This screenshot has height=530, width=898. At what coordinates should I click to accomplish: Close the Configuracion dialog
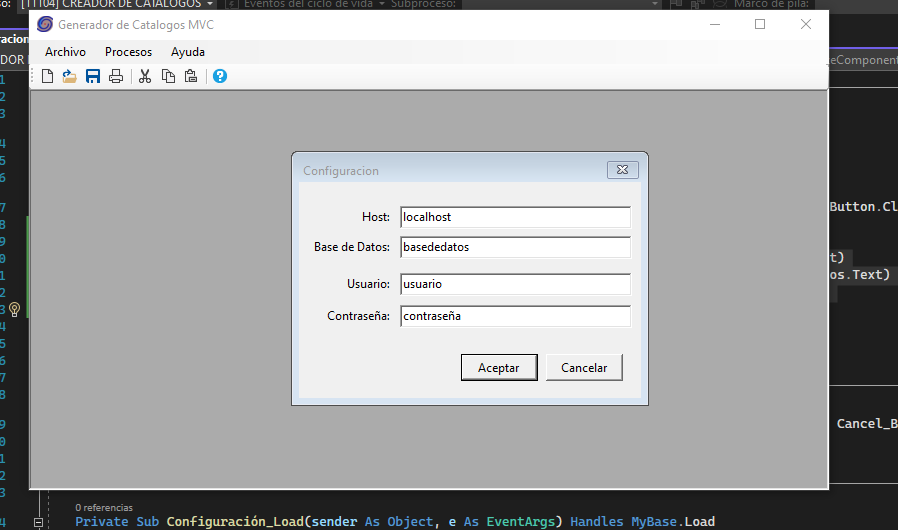pyautogui.click(x=622, y=171)
